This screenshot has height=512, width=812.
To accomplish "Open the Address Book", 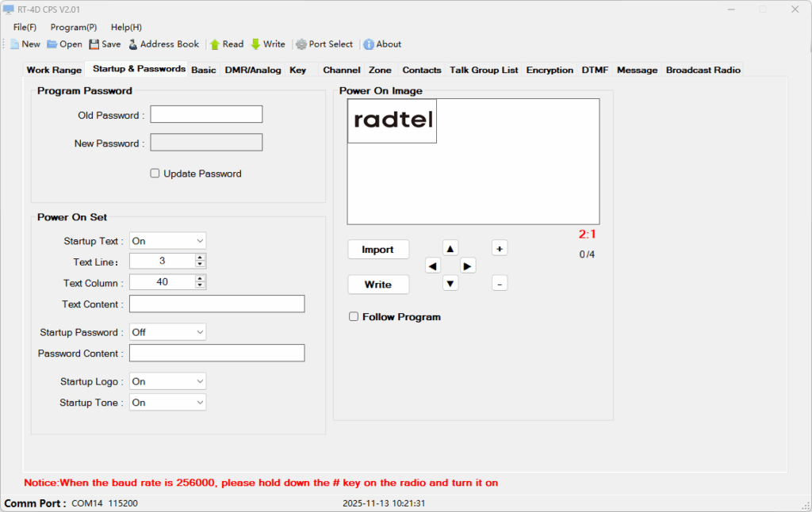I will tap(163, 44).
